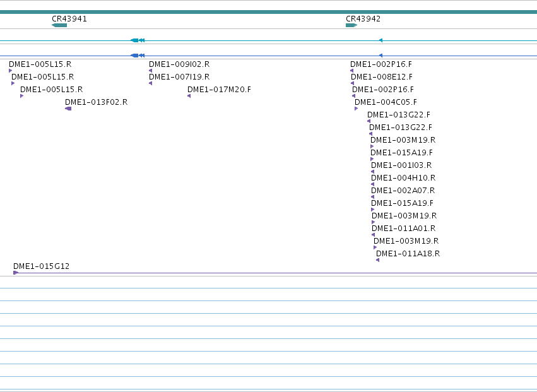Click the CR43941 gene arrow glyph
This screenshot has width=537, height=392.
click(x=59, y=25)
